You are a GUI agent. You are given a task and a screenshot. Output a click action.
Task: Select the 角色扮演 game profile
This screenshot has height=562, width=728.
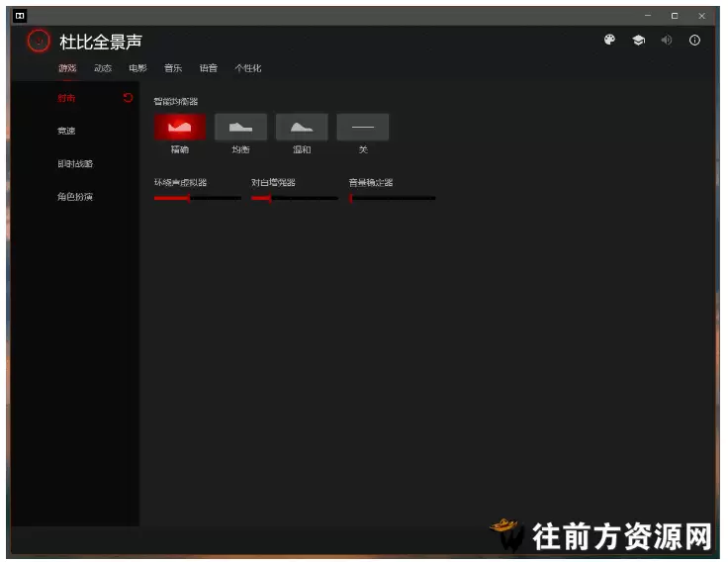pos(75,197)
